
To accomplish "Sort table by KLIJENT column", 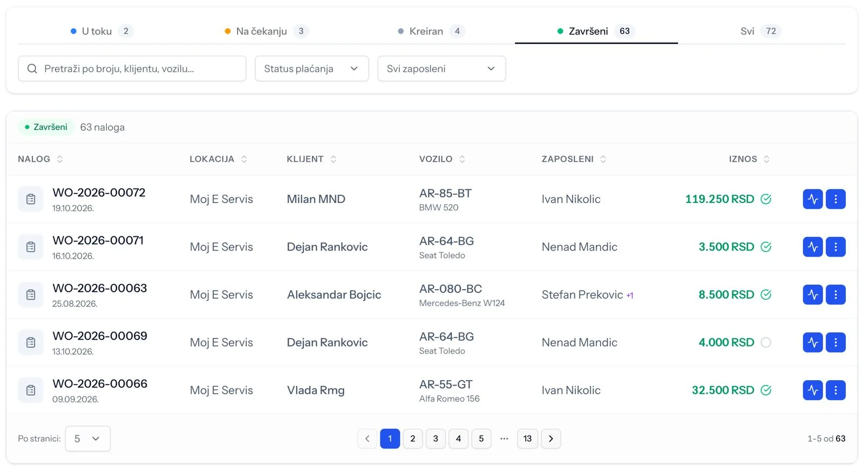I will coord(311,159).
